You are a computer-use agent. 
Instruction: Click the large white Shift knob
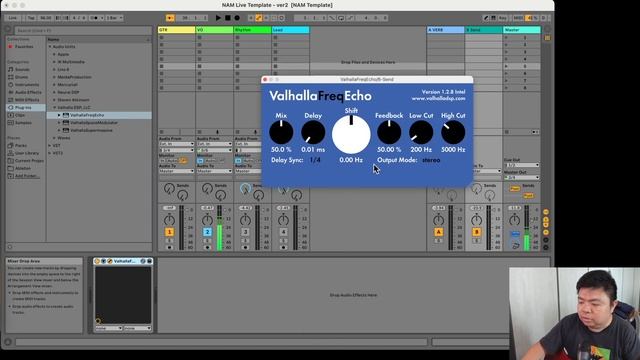(351, 134)
